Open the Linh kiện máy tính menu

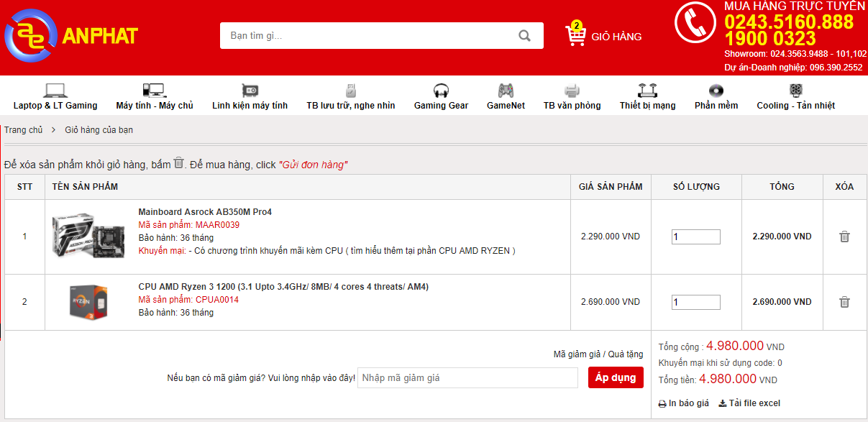coord(250,106)
